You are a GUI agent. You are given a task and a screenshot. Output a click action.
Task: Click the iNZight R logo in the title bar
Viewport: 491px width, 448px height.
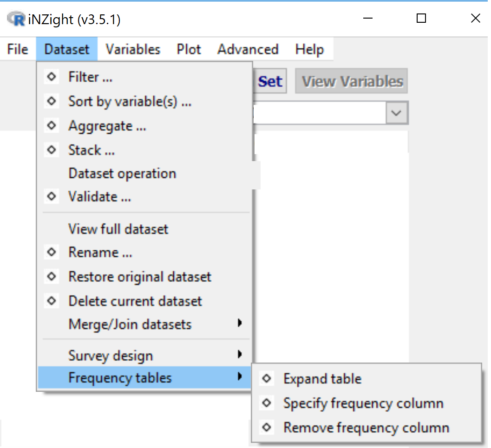point(15,19)
